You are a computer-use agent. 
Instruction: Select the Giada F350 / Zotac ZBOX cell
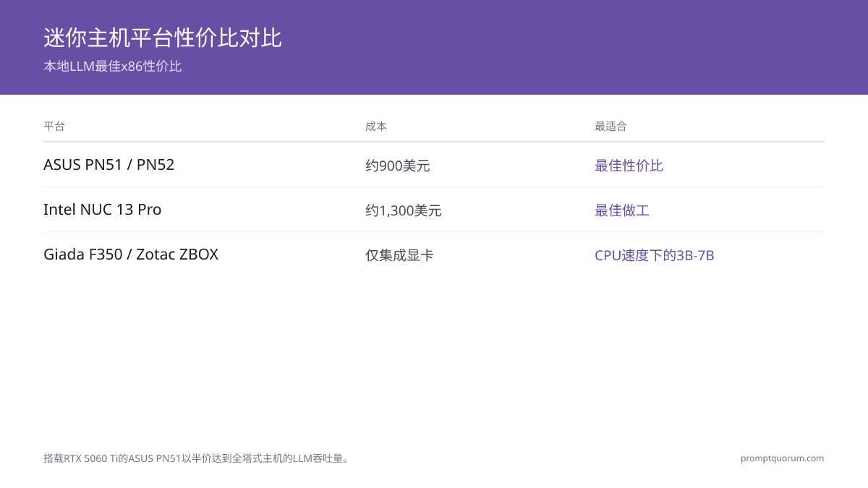click(131, 254)
